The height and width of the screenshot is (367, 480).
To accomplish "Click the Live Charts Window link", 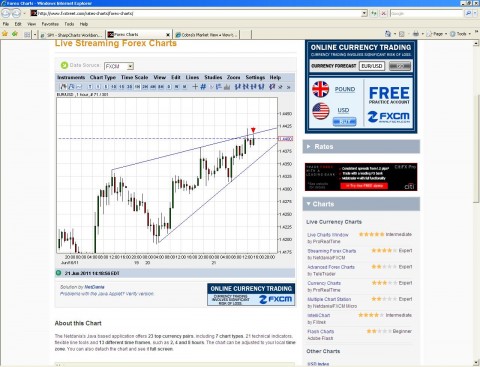I will tap(328, 235).
